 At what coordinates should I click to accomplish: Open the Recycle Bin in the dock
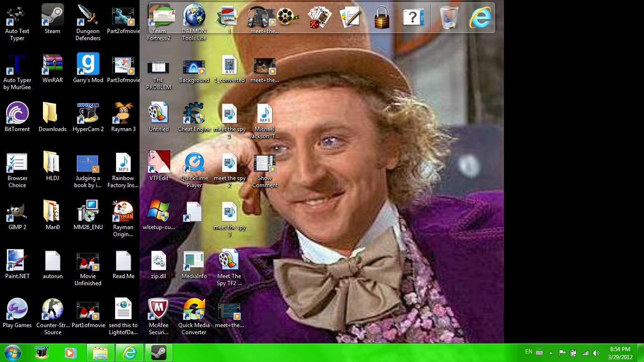pos(448,17)
